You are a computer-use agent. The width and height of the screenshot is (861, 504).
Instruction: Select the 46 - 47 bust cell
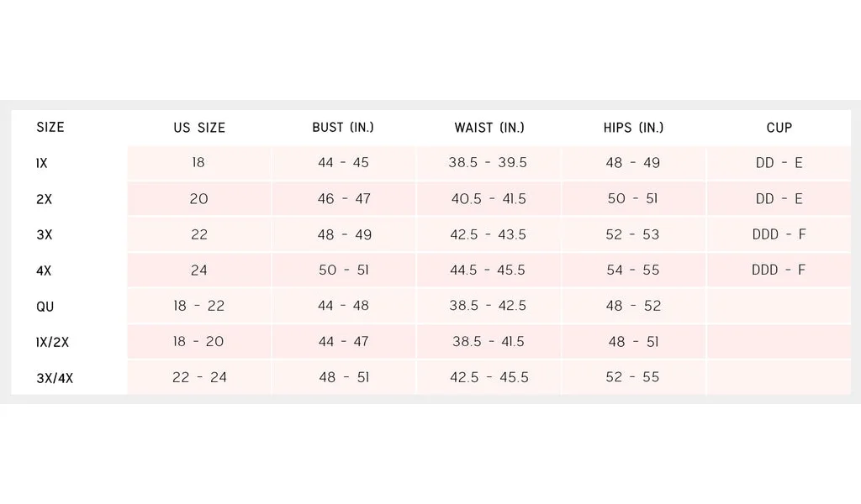pos(344,198)
